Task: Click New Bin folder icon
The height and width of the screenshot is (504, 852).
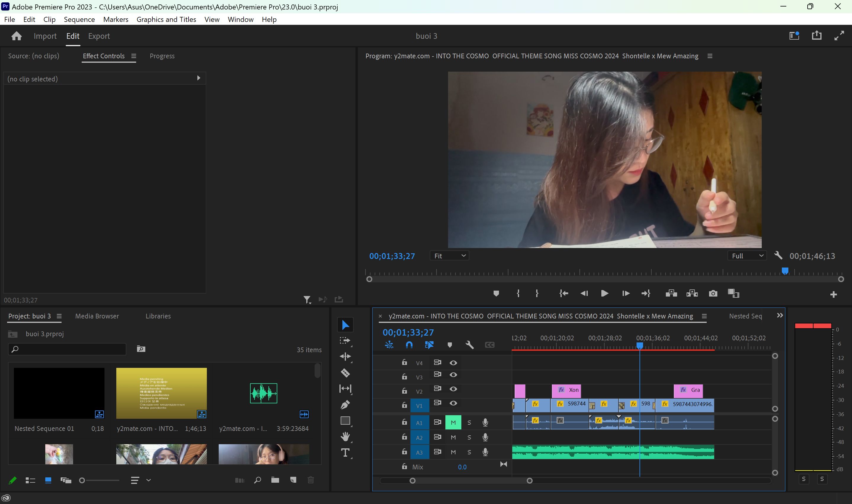Action: point(275,479)
